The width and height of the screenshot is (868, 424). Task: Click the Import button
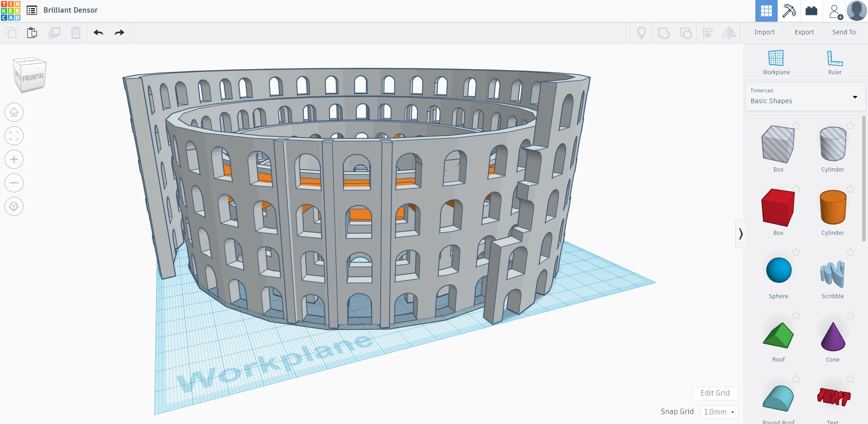(764, 32)
